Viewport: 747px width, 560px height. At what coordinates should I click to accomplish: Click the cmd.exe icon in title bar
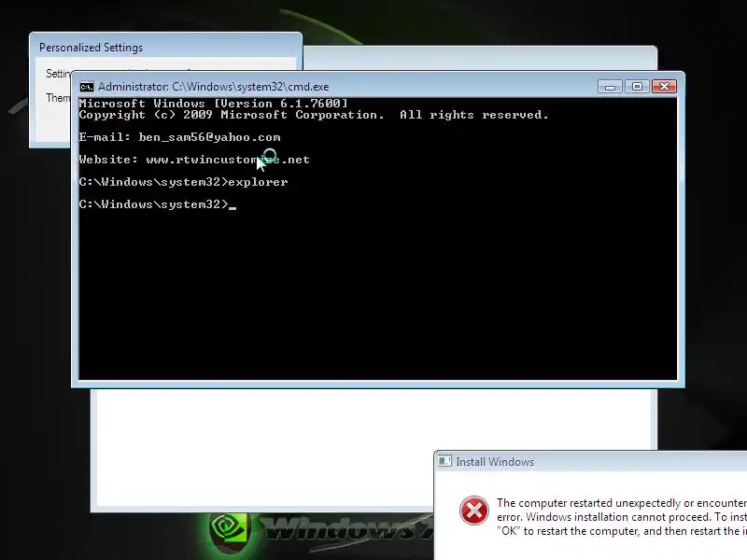click(87, 87)
